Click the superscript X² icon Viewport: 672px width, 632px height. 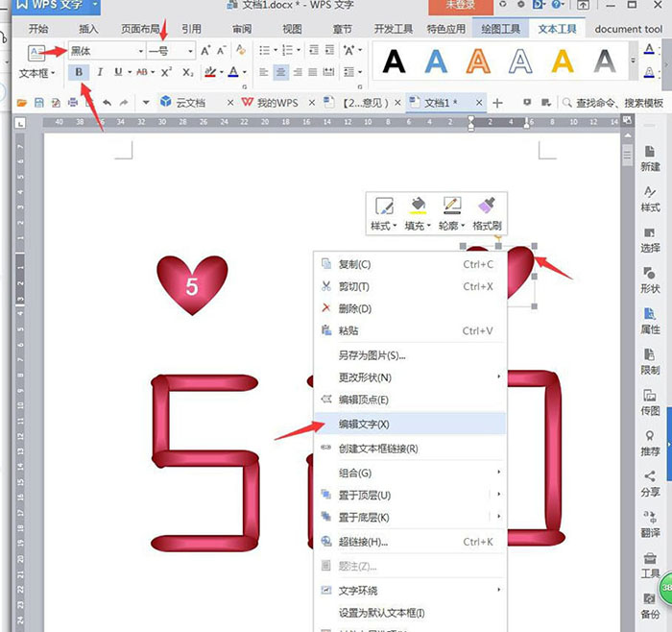166,72
